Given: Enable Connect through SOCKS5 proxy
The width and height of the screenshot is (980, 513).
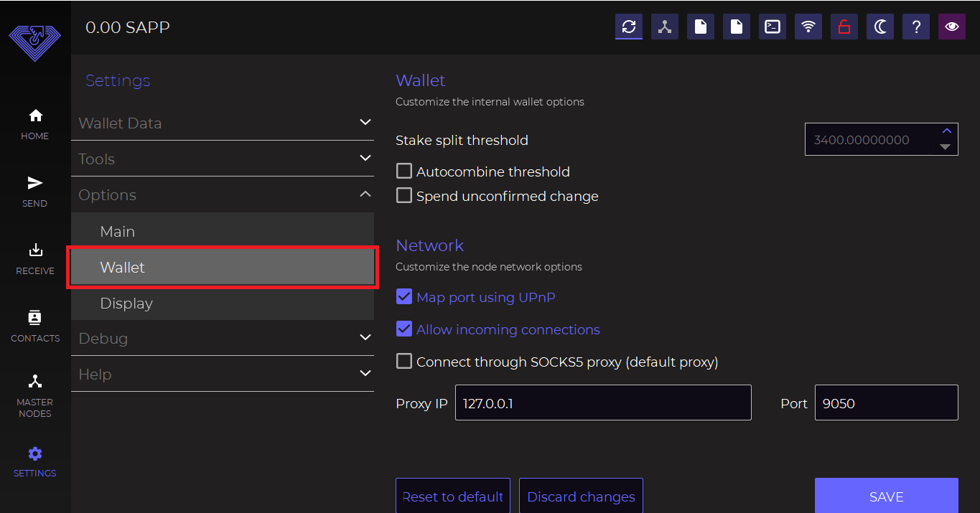Looking at the screenshot, I should coord(404,362).
